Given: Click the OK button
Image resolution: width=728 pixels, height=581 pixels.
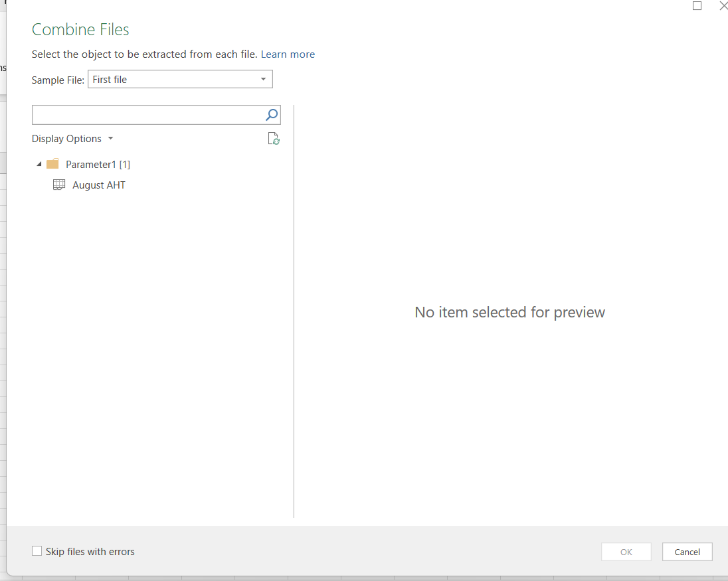Looking at the screenshot, I should click(x=626, y=552).
